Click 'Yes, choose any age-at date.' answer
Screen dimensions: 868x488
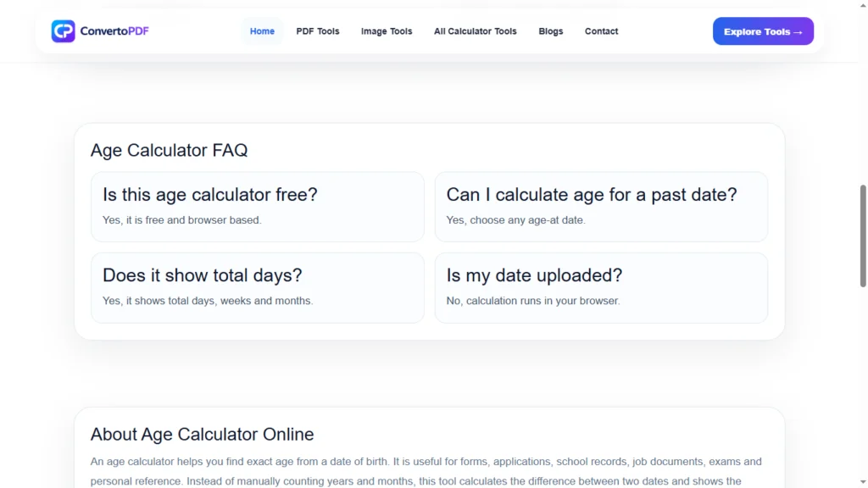515,219
